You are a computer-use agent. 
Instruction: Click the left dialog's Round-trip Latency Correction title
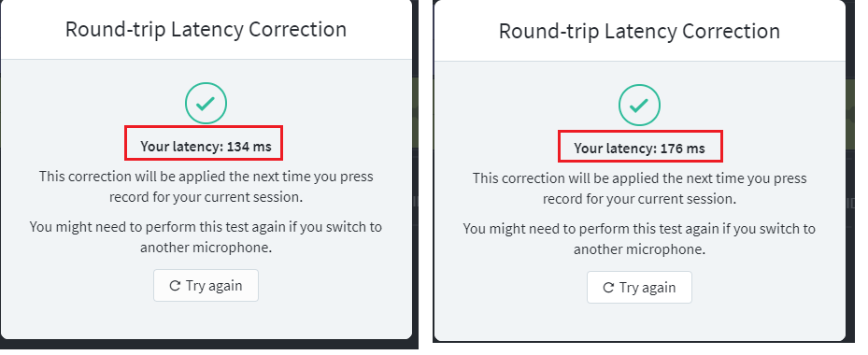[x=206, y=29]
